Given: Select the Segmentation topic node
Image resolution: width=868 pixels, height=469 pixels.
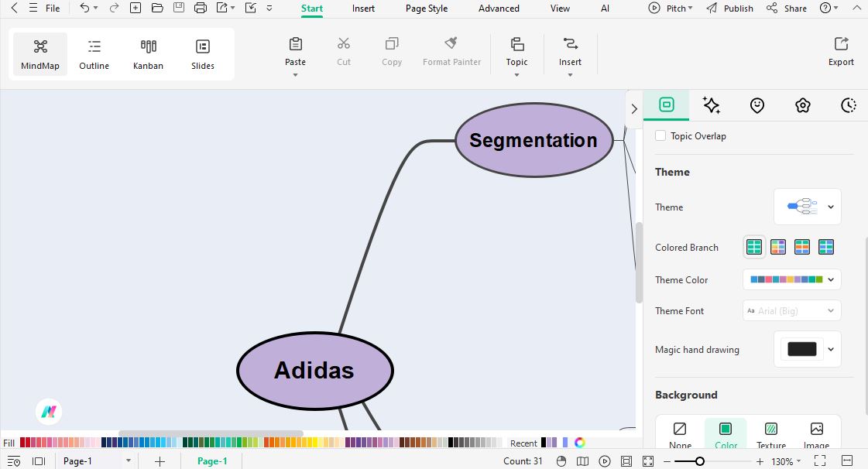Looking at the screenshot, I should [534, 140].
